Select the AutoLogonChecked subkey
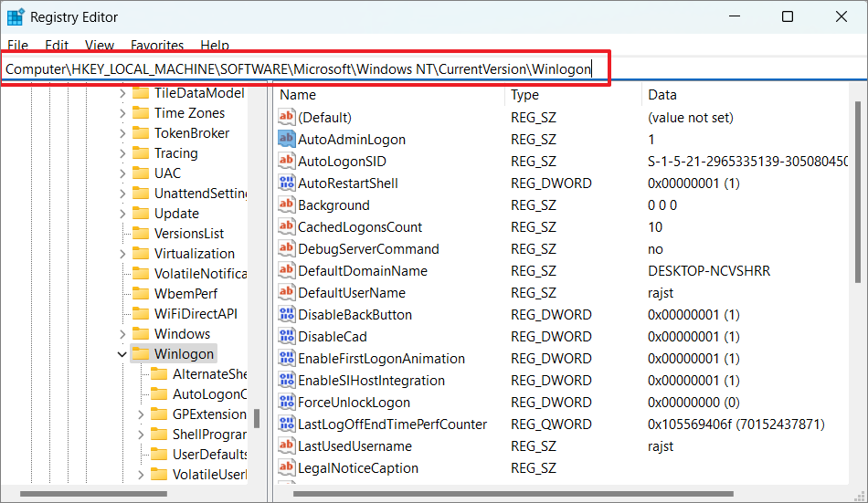 [x=209, y=394]
